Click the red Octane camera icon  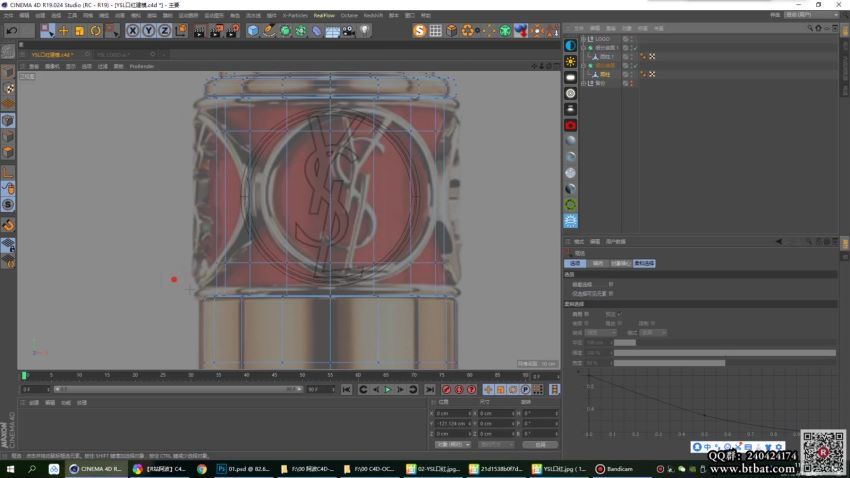click(570, 125)
